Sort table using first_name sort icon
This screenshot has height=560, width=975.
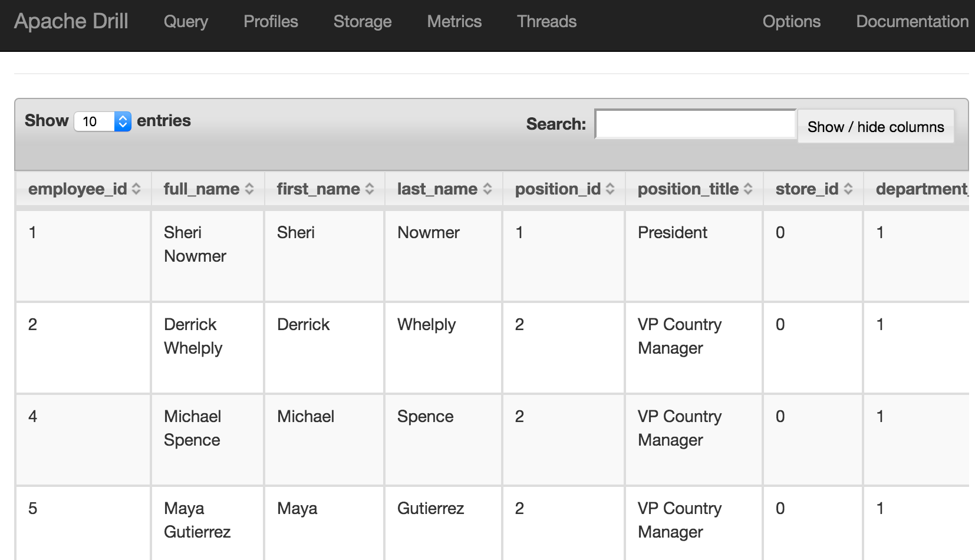point(370,189)
